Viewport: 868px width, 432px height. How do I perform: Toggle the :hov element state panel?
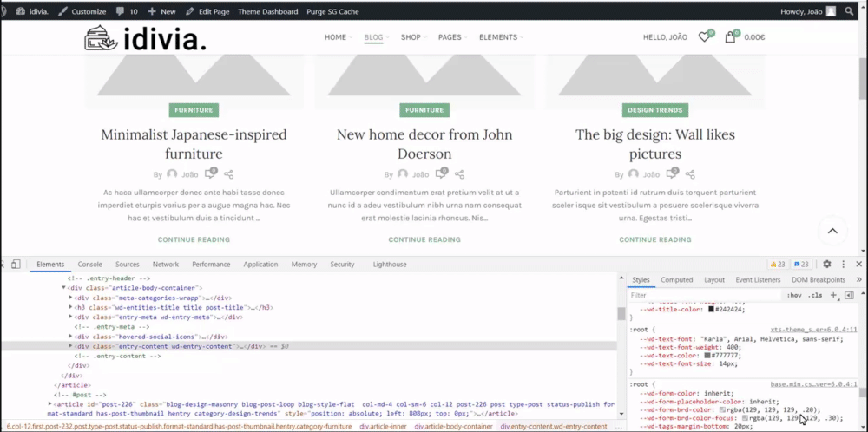pos(794,296)
